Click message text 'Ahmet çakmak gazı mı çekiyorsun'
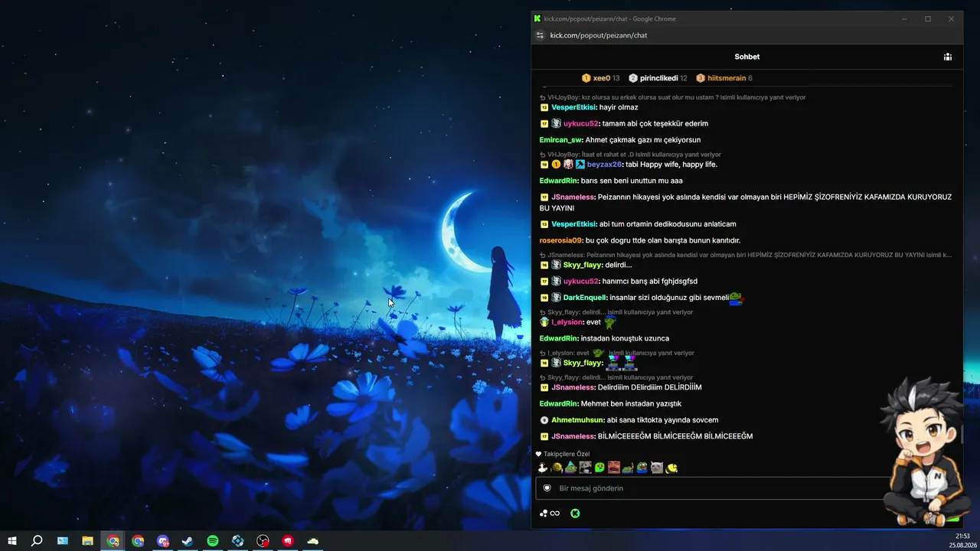Viewport: 980px width, 551px height. click(x=643, y=140)
